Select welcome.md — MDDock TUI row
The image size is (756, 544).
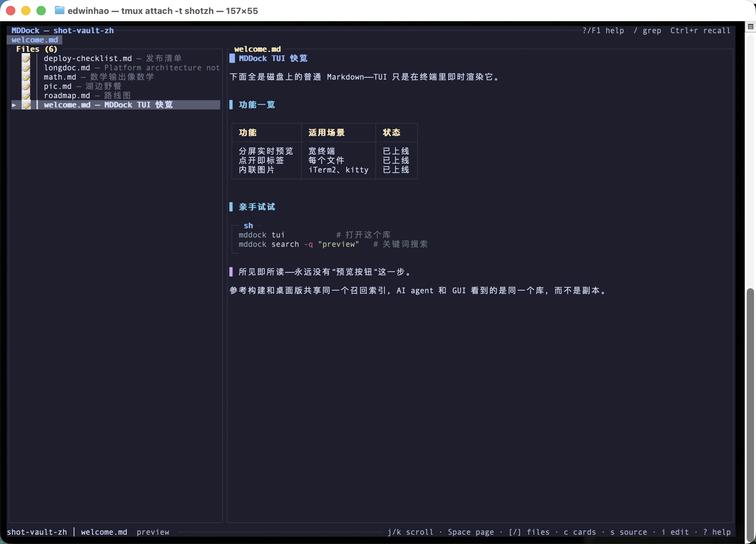(116, 105)
